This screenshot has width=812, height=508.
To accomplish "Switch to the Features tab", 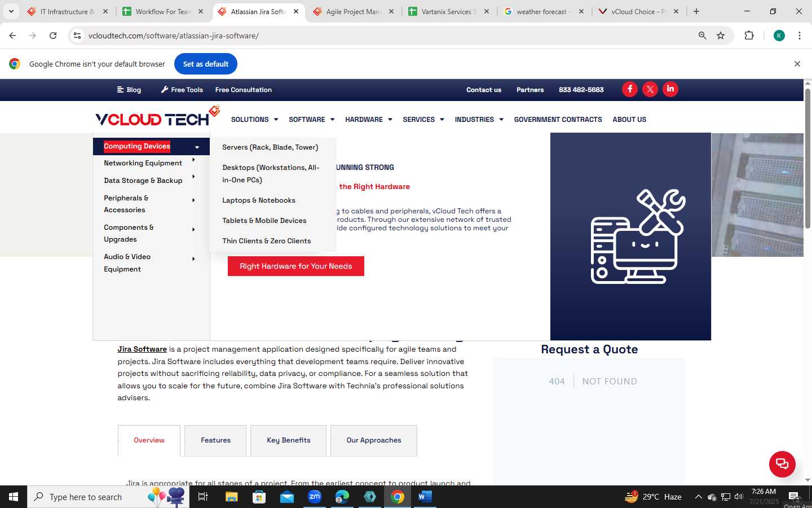I will coord(215,440).
